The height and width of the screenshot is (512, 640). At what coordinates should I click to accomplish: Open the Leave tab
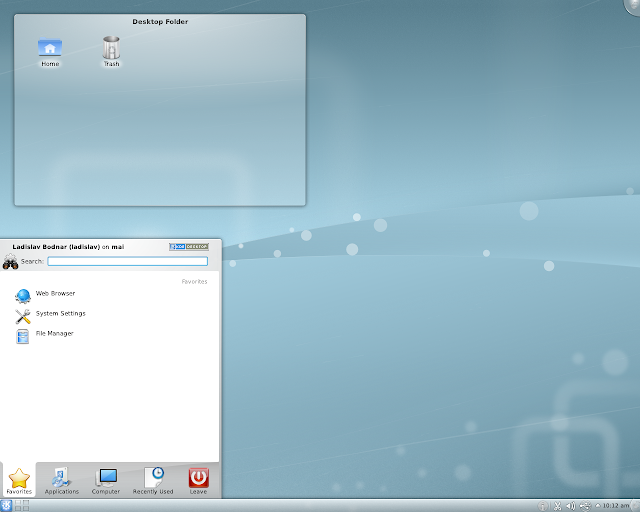198,480
